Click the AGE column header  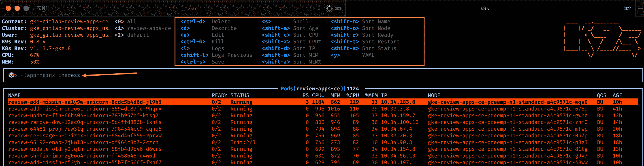pos(617,95)
